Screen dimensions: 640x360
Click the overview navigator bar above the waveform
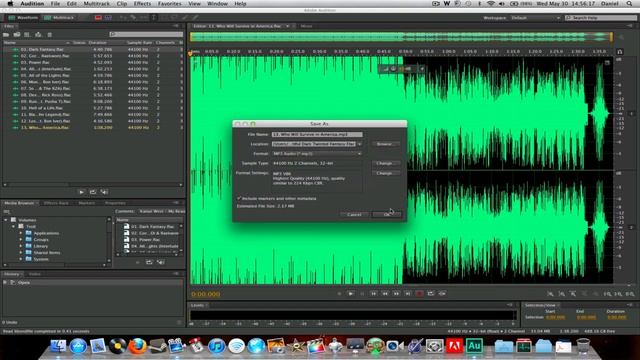pos(401,37)
